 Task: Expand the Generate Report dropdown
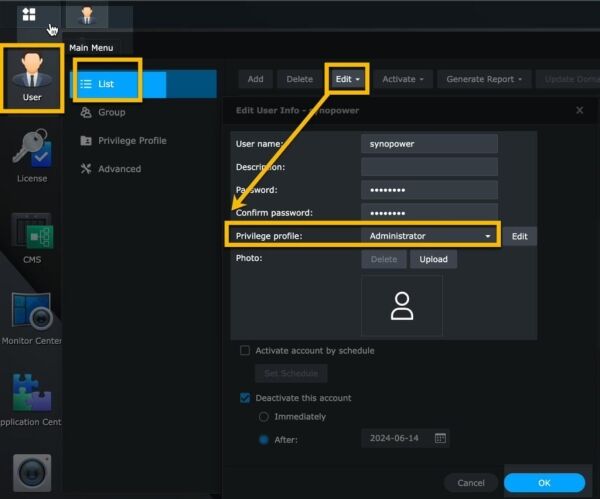(x=484, y=79)
